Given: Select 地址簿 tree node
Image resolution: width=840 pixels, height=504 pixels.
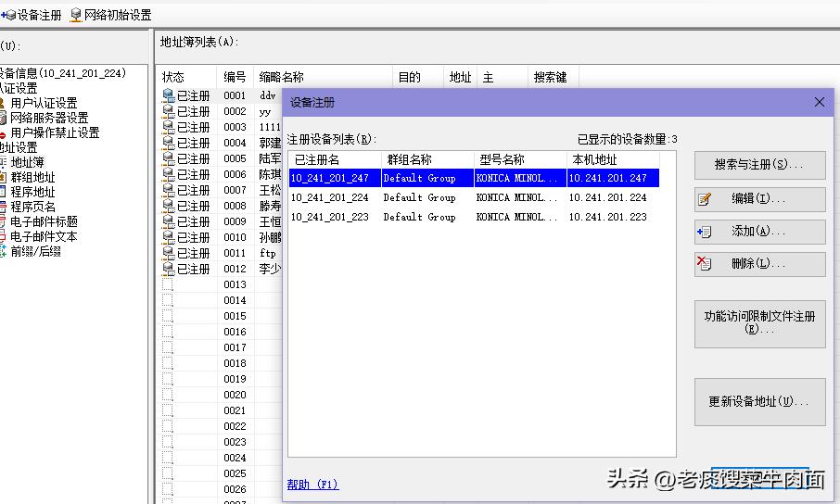Looking at the screenshot, I should pos(27,162).
